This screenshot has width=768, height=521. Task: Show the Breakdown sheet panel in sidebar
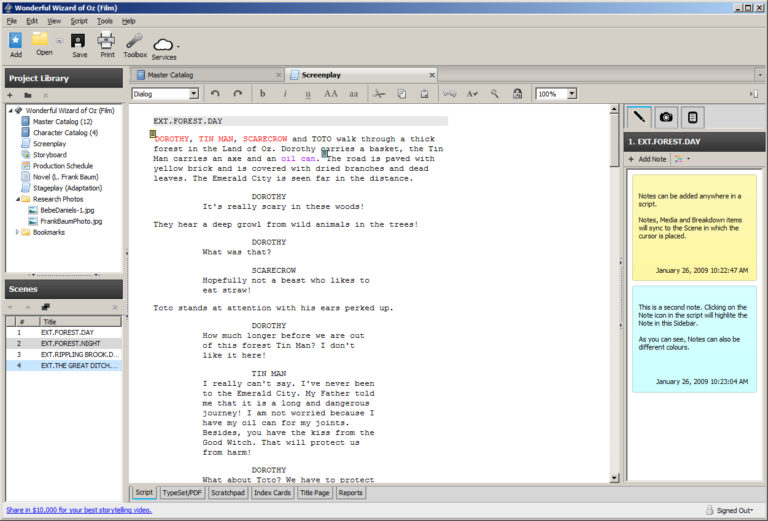[692, 117]
